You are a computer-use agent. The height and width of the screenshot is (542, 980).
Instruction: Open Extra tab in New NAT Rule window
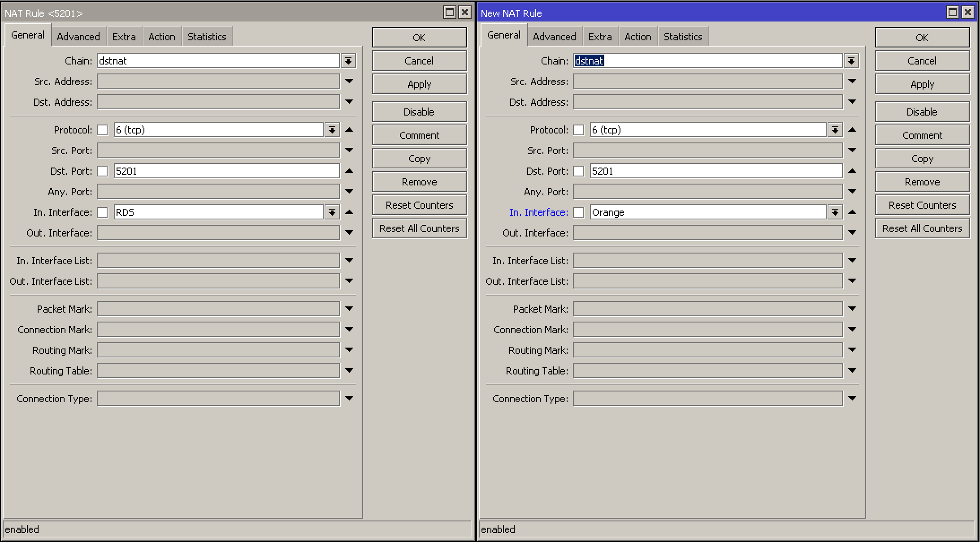point(600,37)
